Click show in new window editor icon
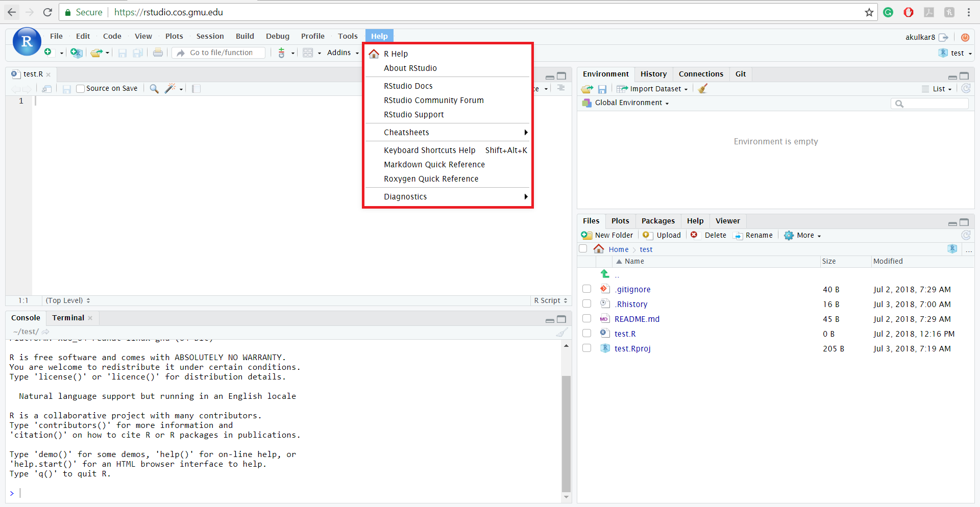980x507 pixels. click(x=46, y=89)
